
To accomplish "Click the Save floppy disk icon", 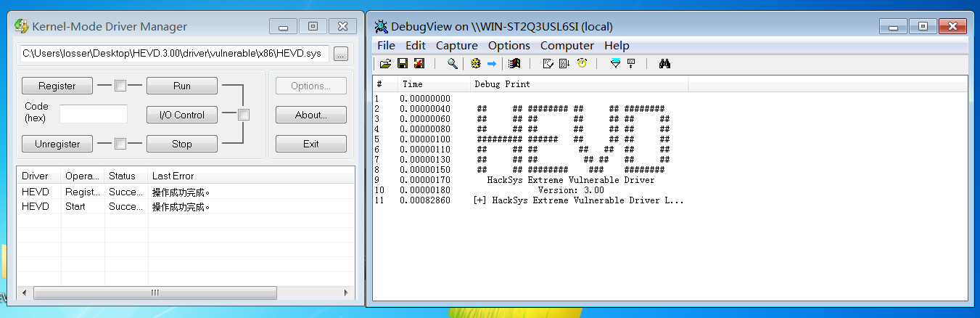I will coord(402,64).
